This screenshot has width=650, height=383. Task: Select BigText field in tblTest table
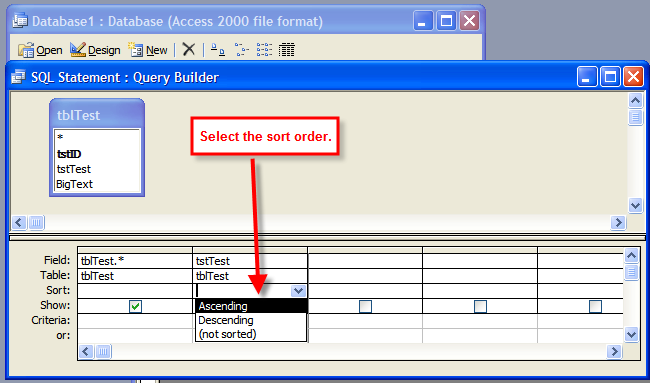click(97, 184)
